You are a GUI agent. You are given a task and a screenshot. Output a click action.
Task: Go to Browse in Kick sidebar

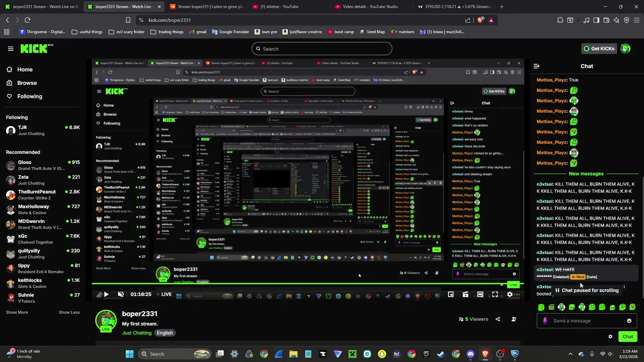pos(22,83)
